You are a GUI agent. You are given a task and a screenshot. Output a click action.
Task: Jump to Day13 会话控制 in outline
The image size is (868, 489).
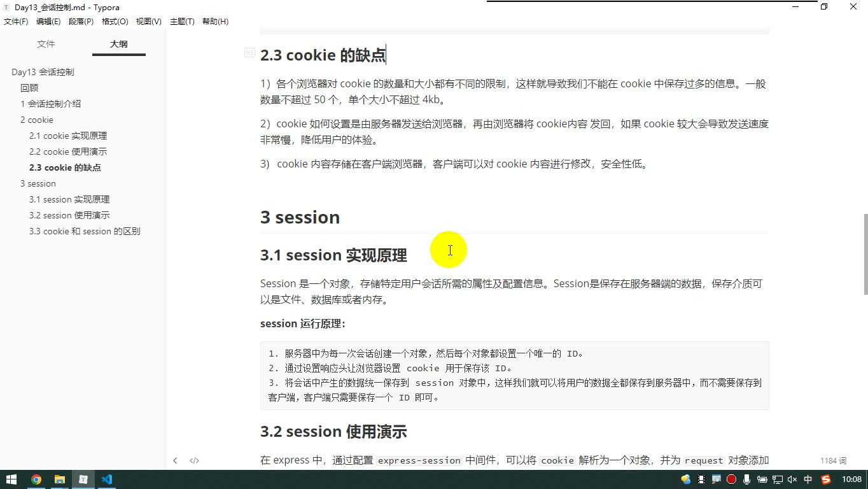click(43, 72)
